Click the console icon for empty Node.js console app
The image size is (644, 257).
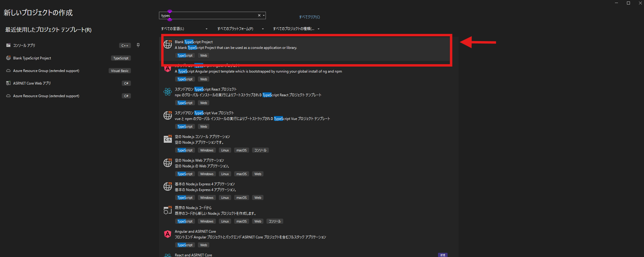[x=168, y=139]
